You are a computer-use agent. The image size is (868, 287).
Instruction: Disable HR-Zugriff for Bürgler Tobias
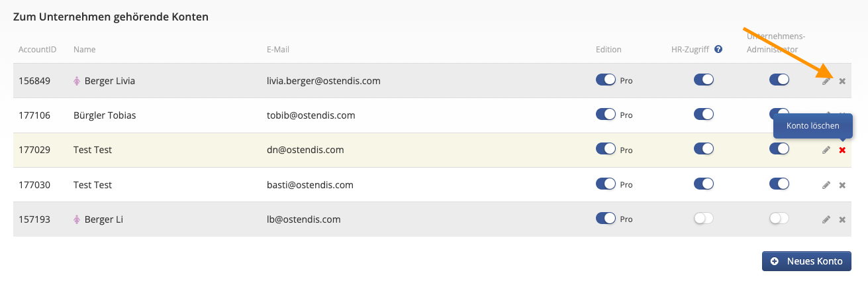point(704,115)
